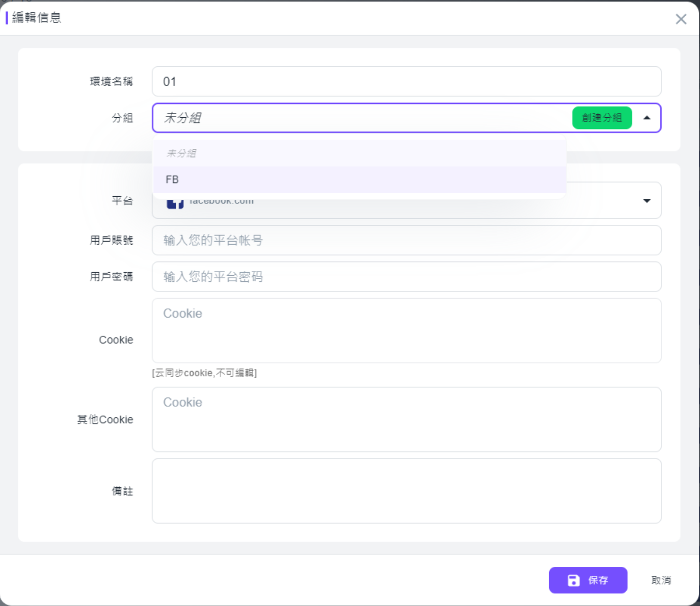Click the 平台 label
The image size is (700, 606).
click(122, 201)
